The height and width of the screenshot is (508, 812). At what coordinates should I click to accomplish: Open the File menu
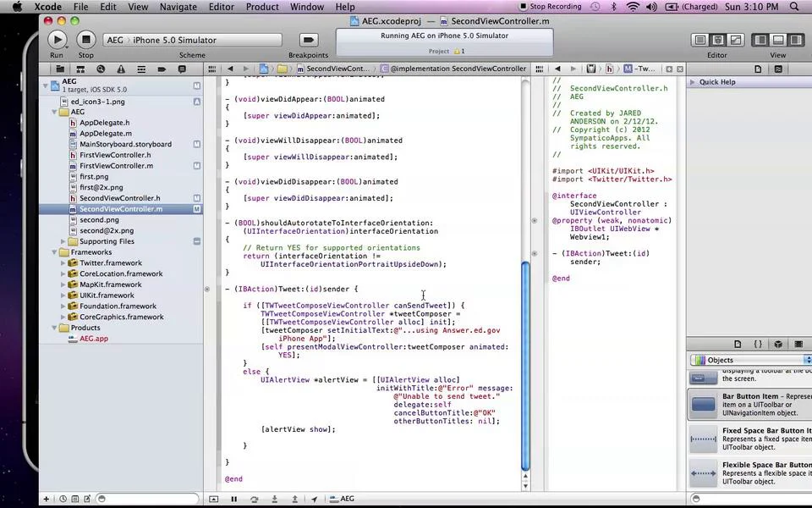81,7
